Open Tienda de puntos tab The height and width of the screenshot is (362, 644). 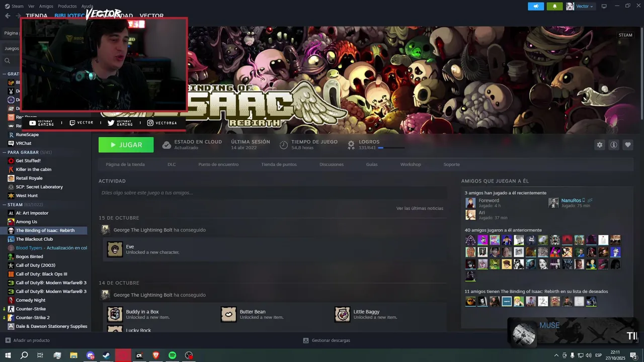(279, 164)
